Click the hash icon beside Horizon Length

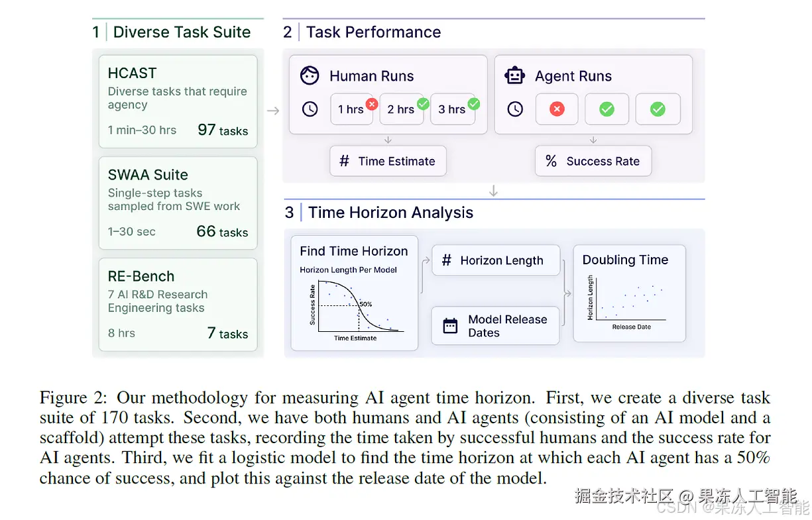click(446, 260)
